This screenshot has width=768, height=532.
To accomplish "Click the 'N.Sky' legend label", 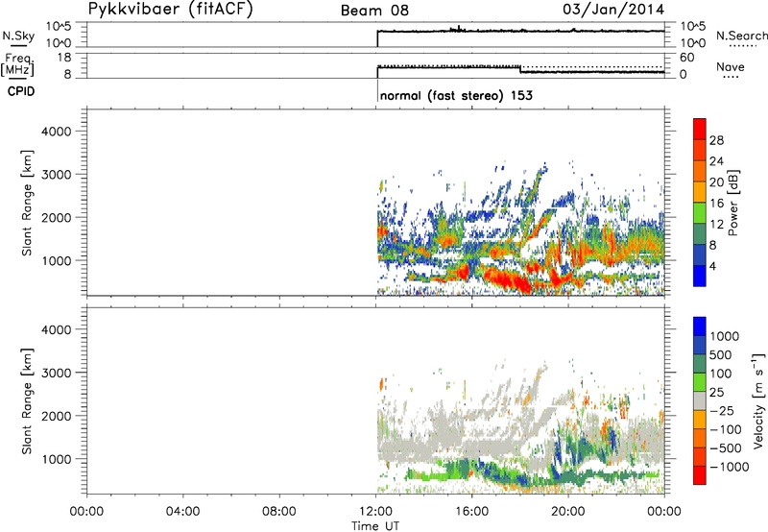I will click(18, 36).
